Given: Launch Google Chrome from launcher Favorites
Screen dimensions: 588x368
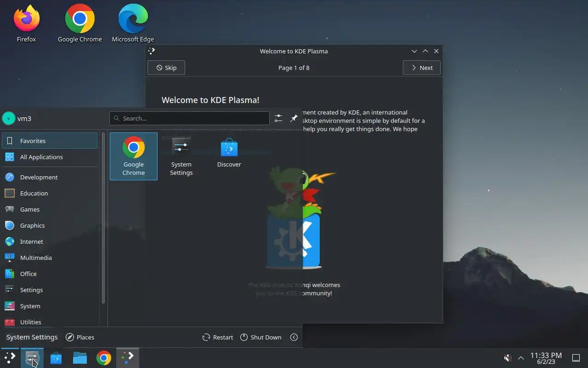Looking at the screenshot, I should (x=134, y=156).
